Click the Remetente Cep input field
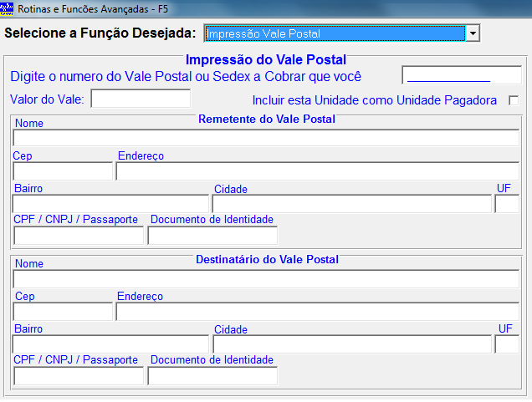 click(x=63, y=170)
